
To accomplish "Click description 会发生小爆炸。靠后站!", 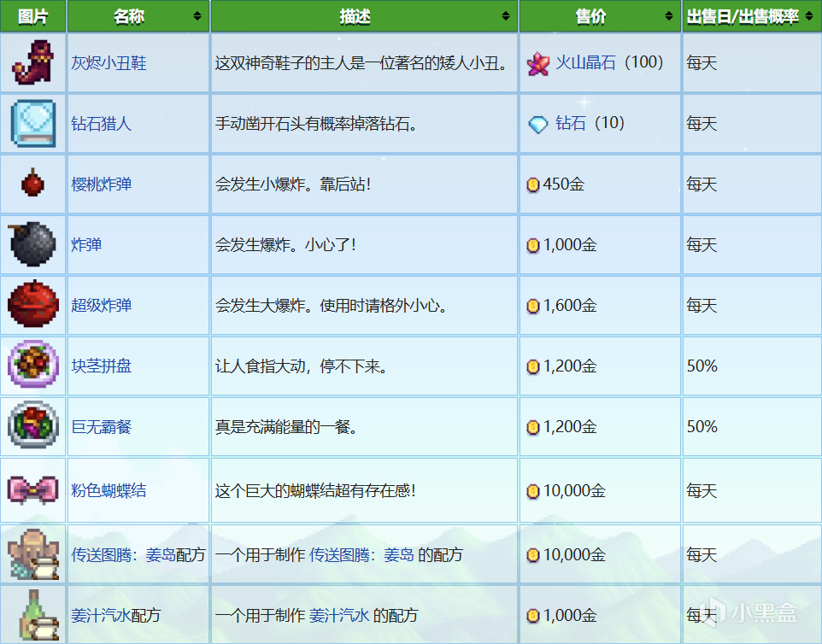I will (x=293, y=184).
